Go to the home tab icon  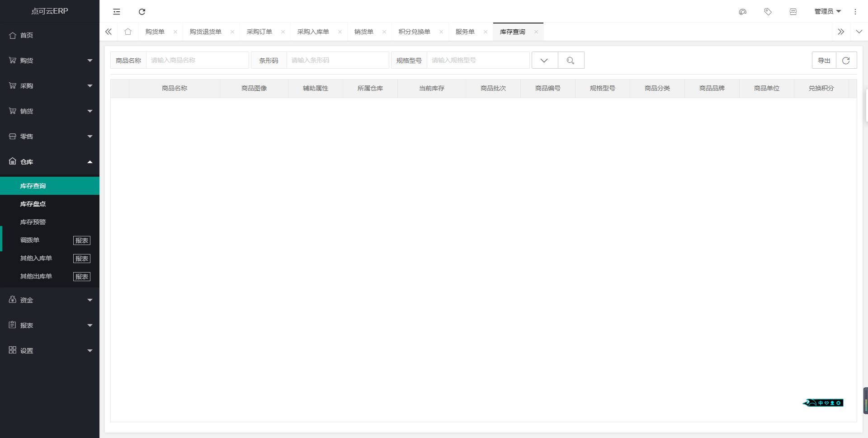click(128, 32)
